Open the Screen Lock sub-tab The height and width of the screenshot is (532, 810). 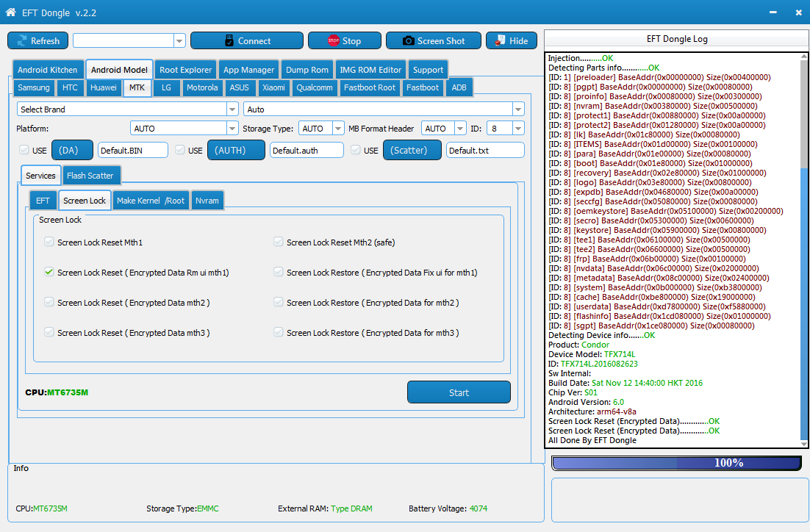(x=85, y=201)
